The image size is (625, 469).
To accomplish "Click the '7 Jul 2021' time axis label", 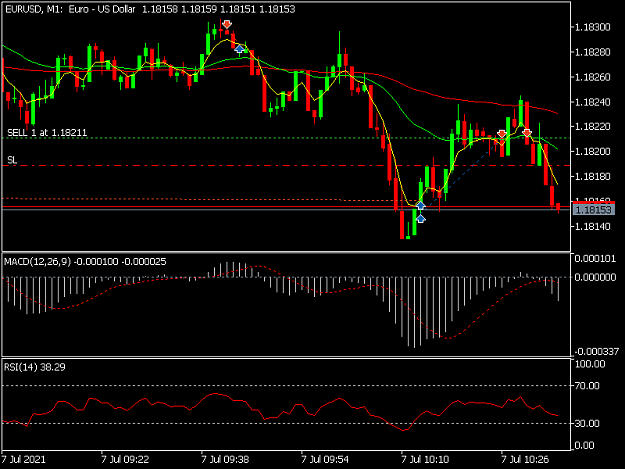I will point(23,459).
